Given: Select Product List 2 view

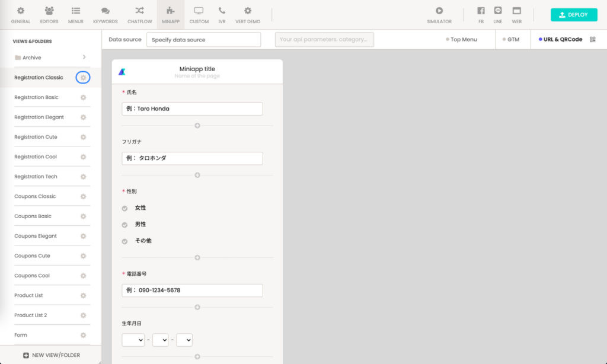Looking at the screenshot, I should (30, 315).
